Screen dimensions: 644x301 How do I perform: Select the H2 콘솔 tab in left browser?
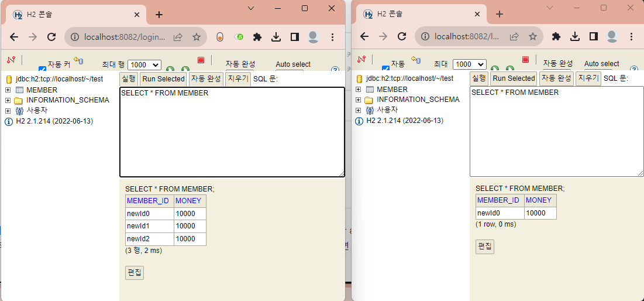(x=76, y=15)
